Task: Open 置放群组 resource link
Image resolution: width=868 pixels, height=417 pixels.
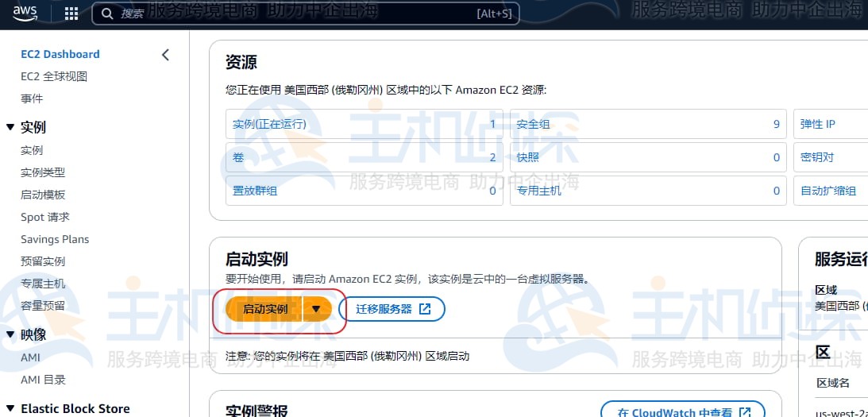Action: [255, 191]
